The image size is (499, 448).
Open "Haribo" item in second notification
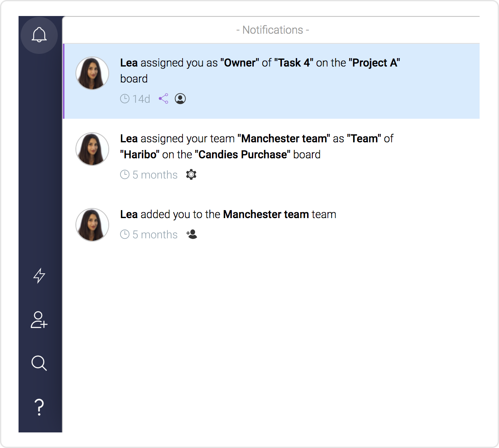pos(140,155)
